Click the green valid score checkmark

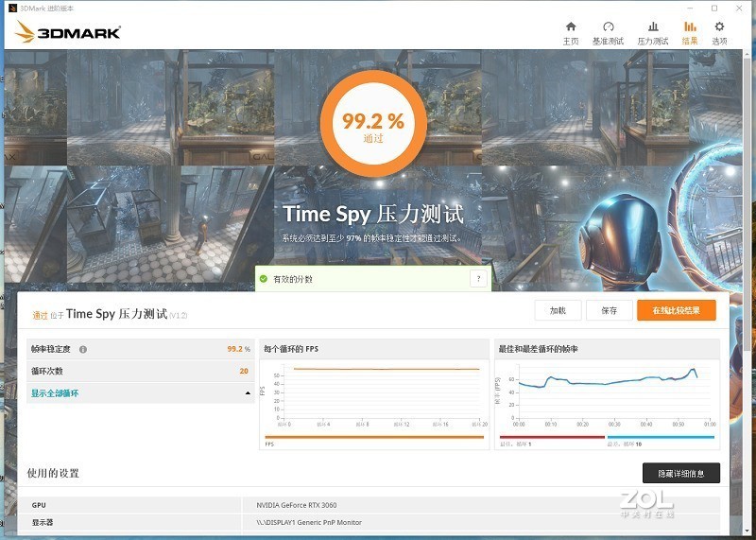pos(264,279)
